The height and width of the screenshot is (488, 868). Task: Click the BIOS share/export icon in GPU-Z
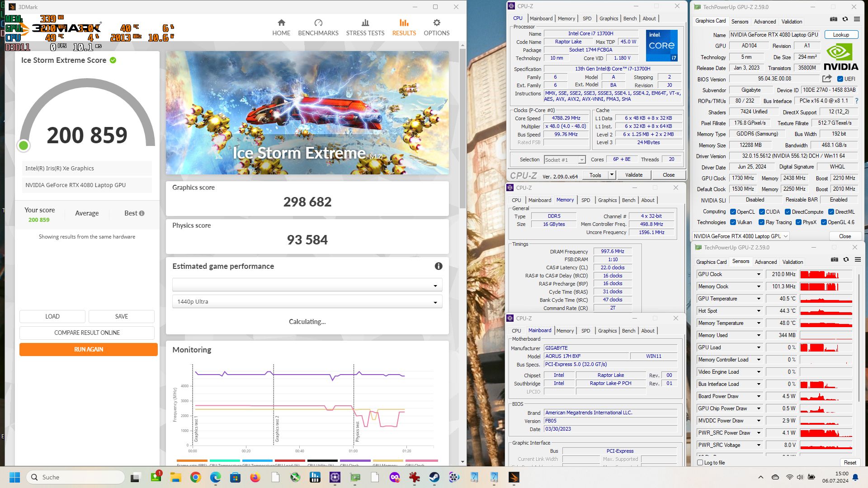pos(827,79)
